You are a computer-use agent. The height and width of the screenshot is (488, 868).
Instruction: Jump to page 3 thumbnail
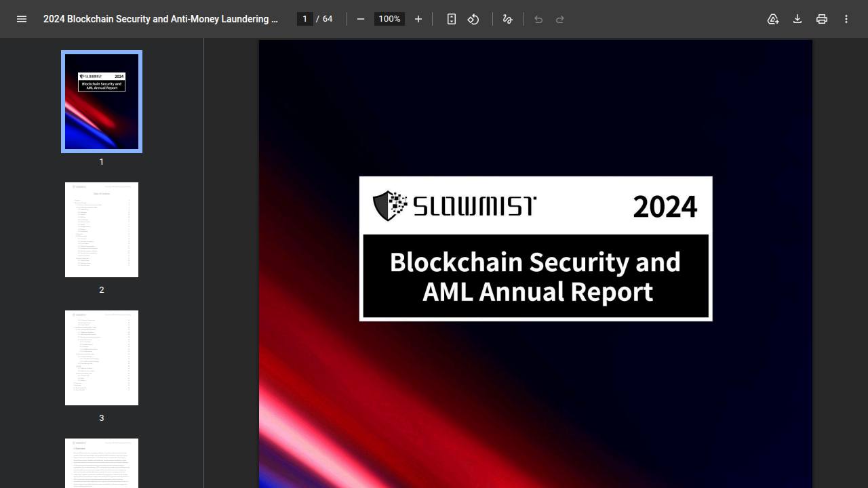pyautogui.click(x=102, y=358)
